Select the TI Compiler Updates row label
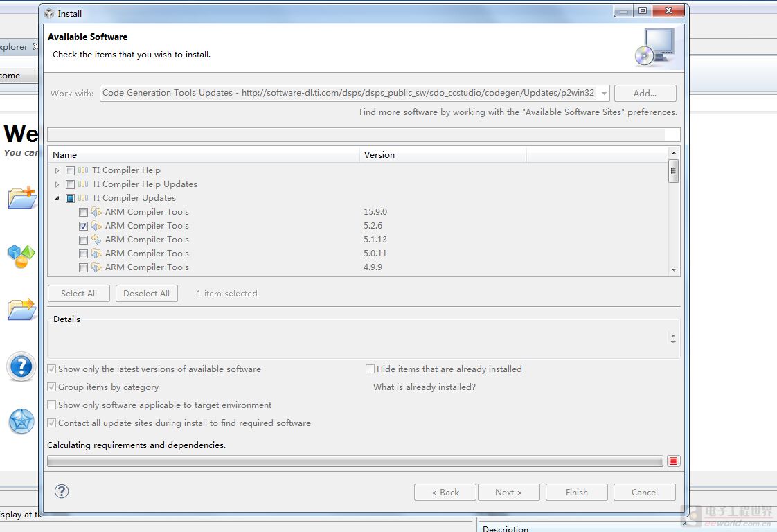The width and height of the screenshot is (777, 532). click(134, 198)
